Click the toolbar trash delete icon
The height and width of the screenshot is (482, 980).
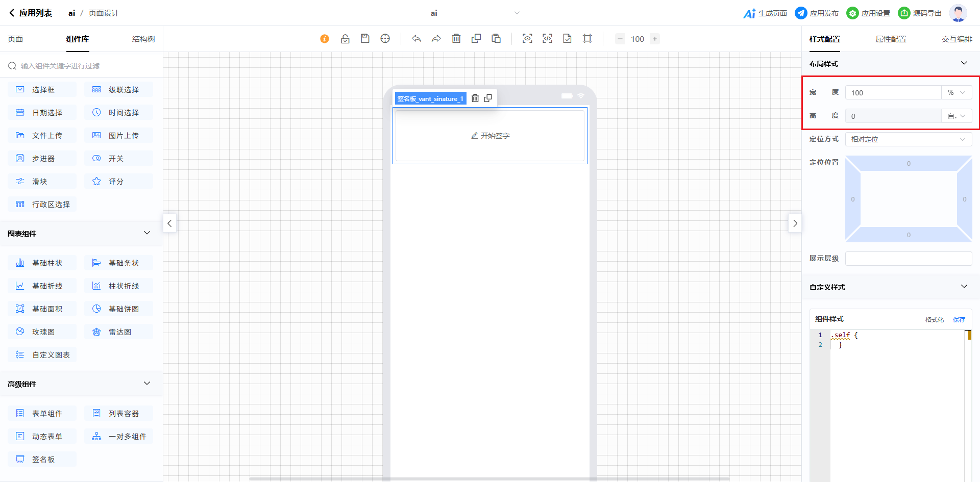coord(456,39)
